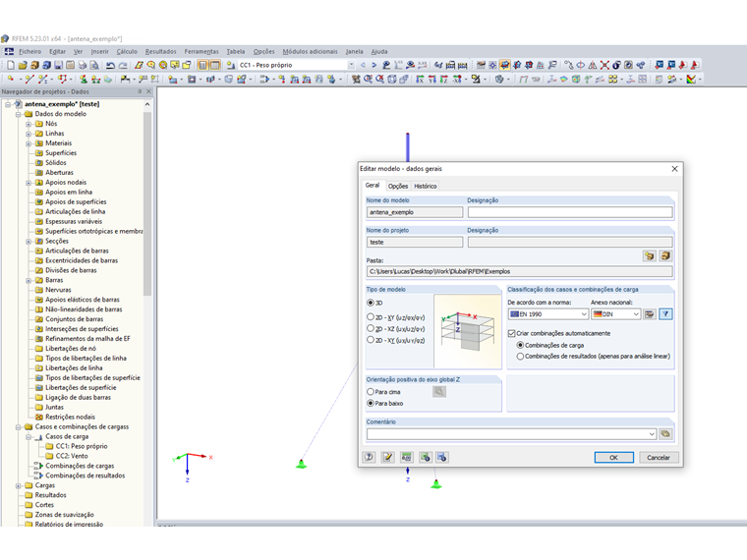Select CC2: Vento in navigator tree
The height and width of the screenshot is (560, 747).
[72, 456]
